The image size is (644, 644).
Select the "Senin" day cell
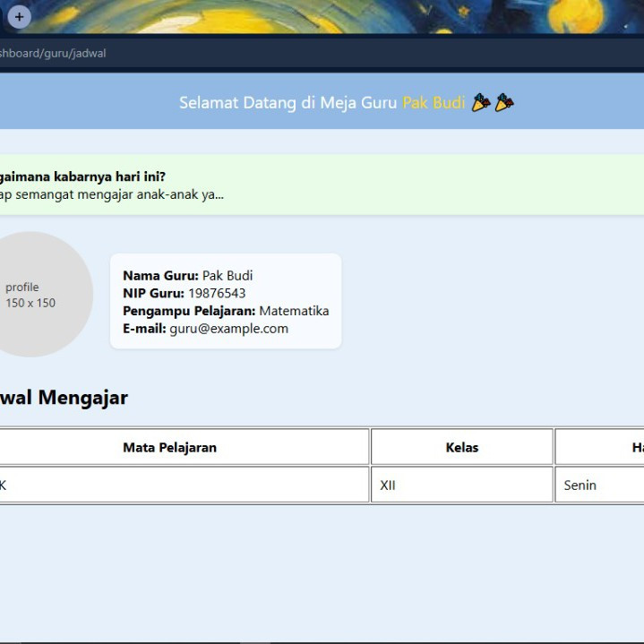pos(580,485)
